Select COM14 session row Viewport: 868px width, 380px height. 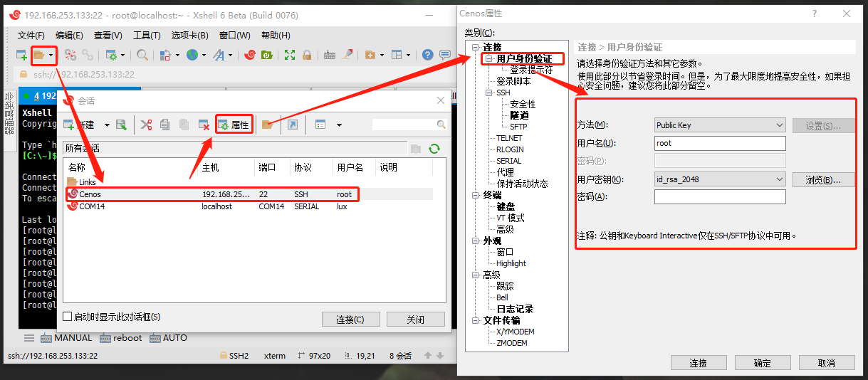click(249, 206)
